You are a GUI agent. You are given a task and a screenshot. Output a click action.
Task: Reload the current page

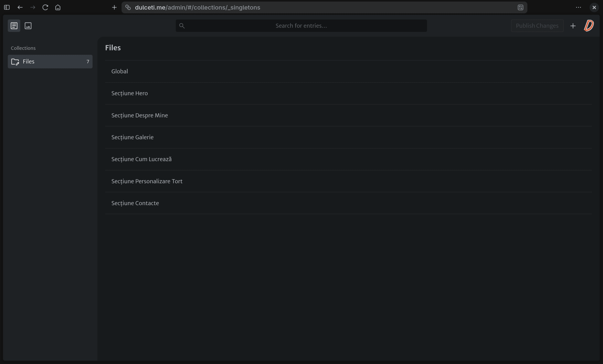coord(45,7)
